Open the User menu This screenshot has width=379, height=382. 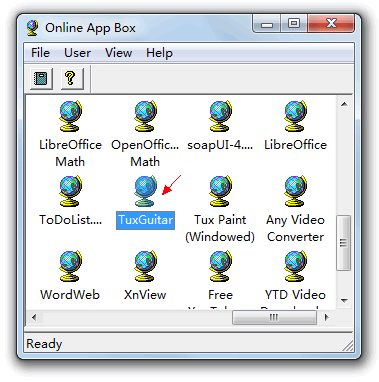[x=77, y=53]
